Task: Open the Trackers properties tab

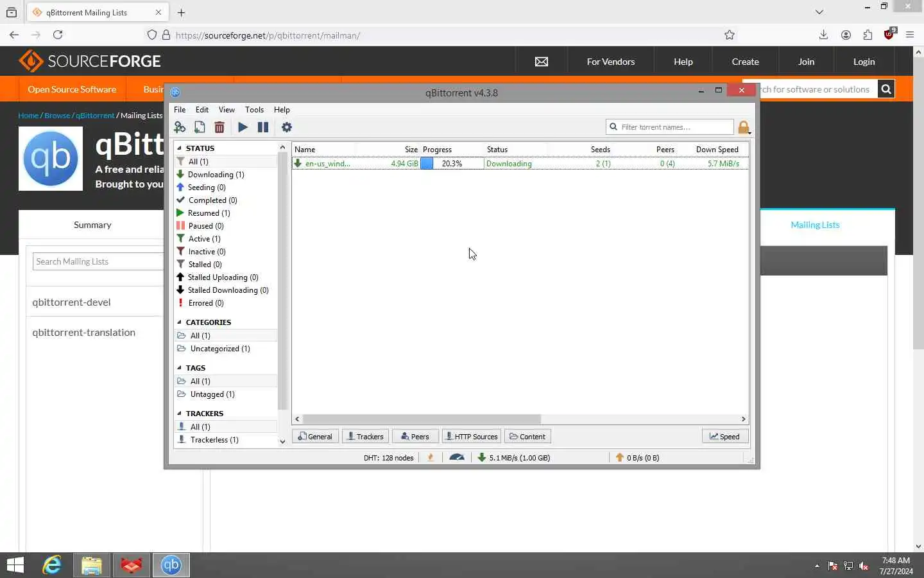Action: 365,436
